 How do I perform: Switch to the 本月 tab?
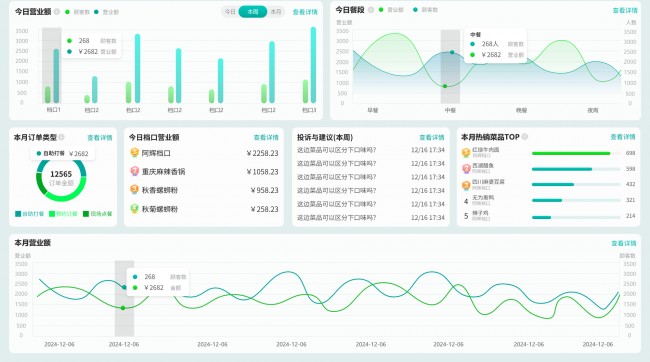tap(276, 12)
